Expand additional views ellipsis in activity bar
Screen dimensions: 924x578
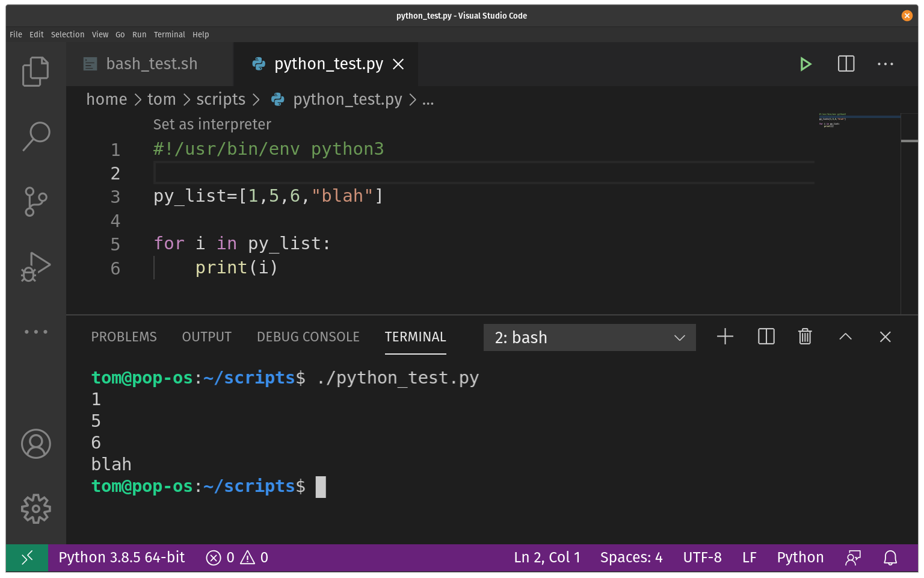[x=35, y=332]
